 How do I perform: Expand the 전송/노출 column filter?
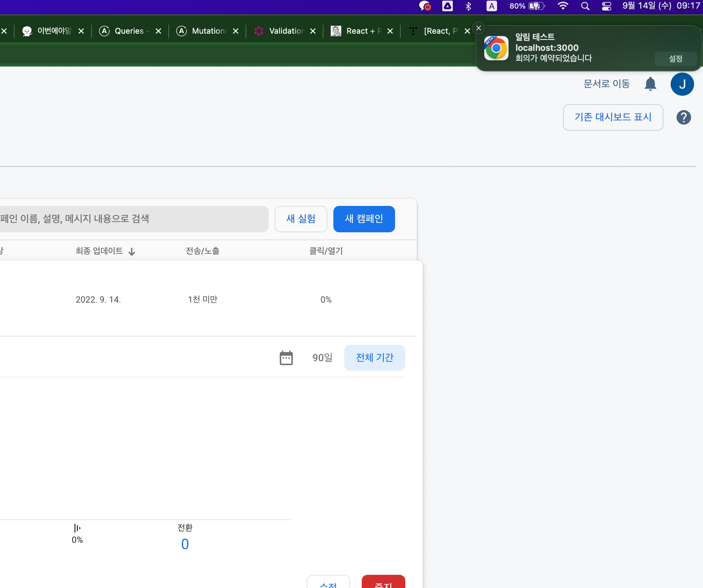[x=203, y=251]
